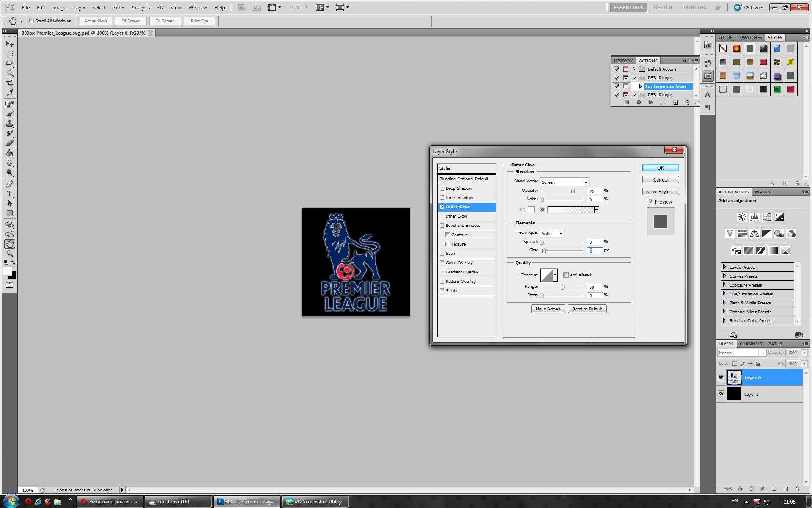Select the Rectangle shape tool
Viewport: 812px width, 508px height.
coord(10,213)
